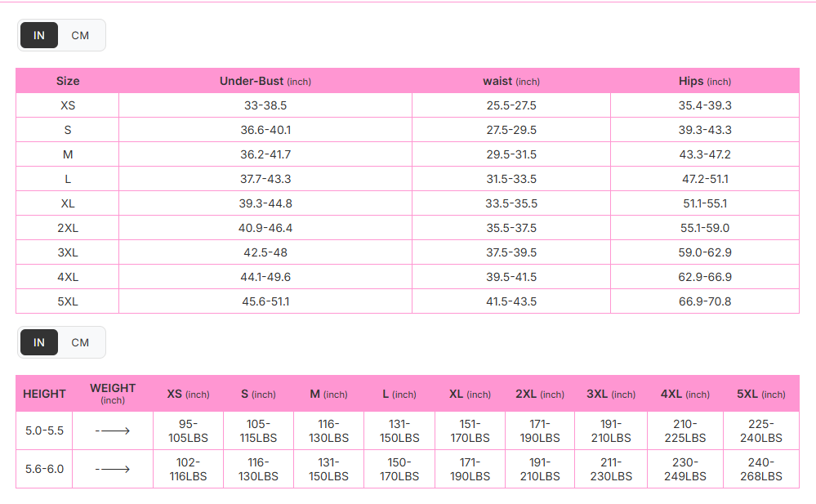Click the 33-38.5 under-bust measurement
The image size is (816, 504).
coord(265,105)
